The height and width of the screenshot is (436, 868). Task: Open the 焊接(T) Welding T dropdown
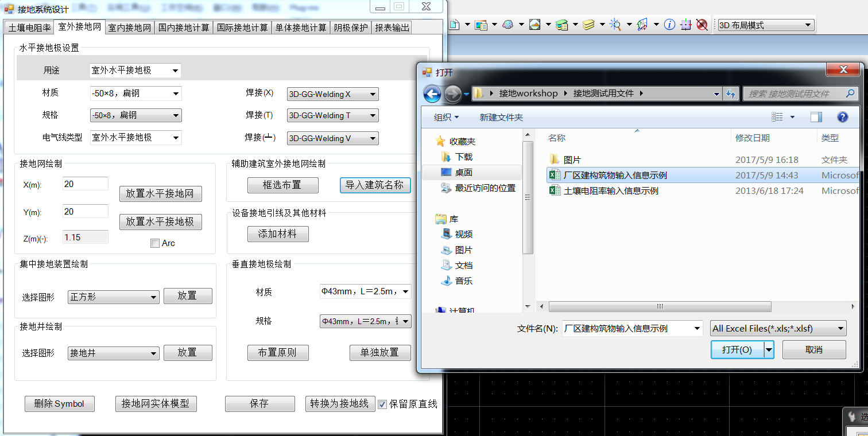333,115
